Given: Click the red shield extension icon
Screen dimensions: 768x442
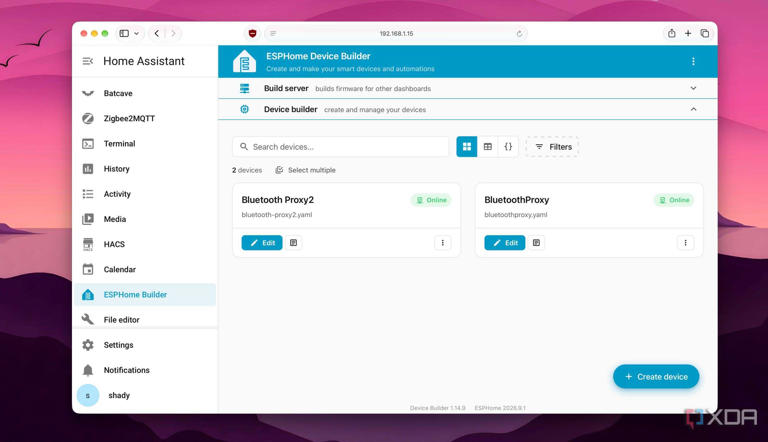Looking at the screenshot, I should (x=252, y=33).
